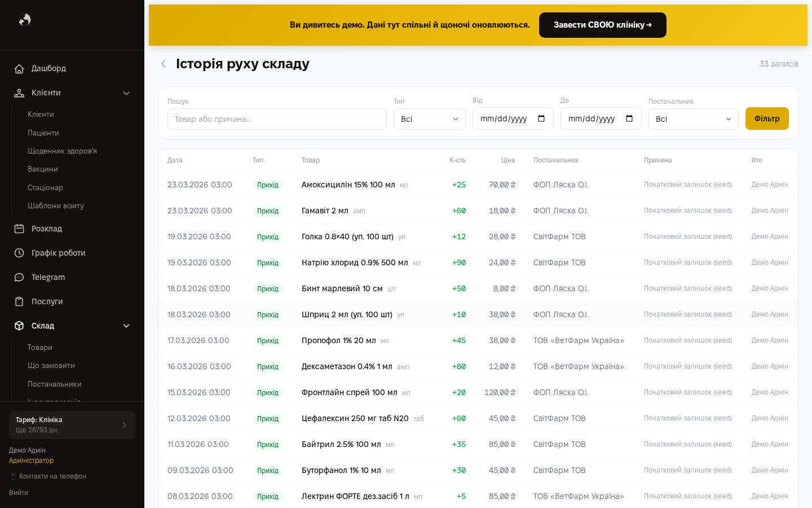Click the Амоксицилін 15% 100 мл row

coord(478,185)
